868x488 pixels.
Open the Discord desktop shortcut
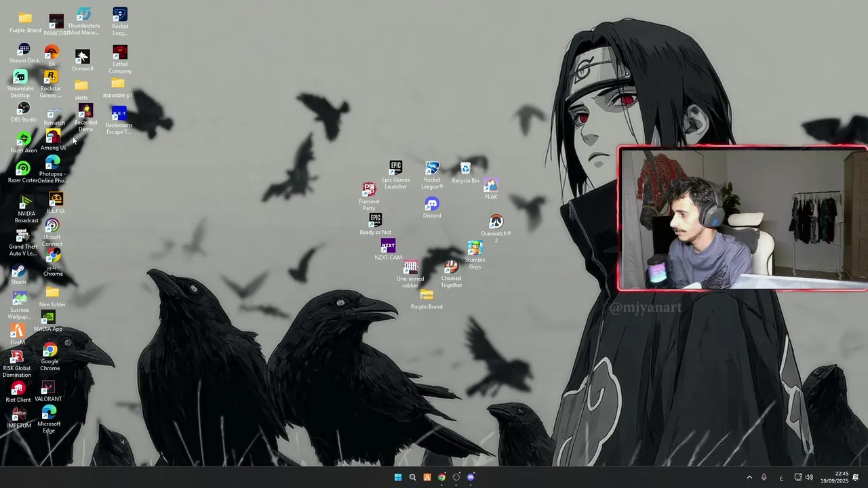(432, 207)
